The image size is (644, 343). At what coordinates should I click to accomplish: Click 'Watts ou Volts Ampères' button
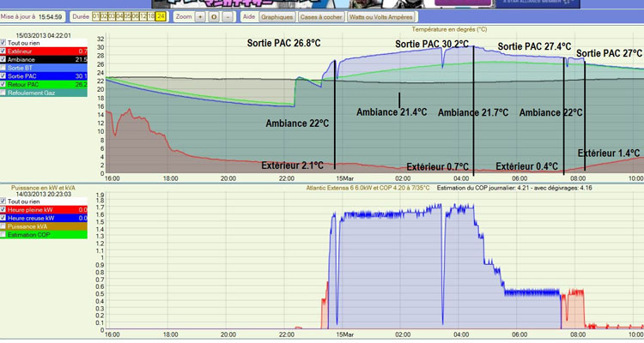pyautogui.click(x=381, y=16)
